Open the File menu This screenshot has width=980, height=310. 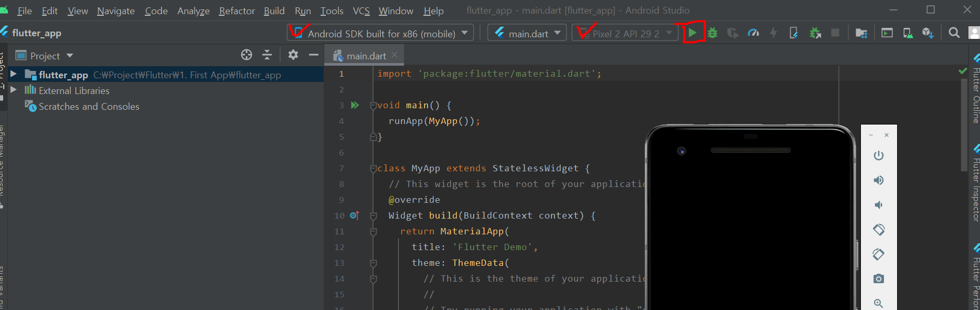pos(25,11)
